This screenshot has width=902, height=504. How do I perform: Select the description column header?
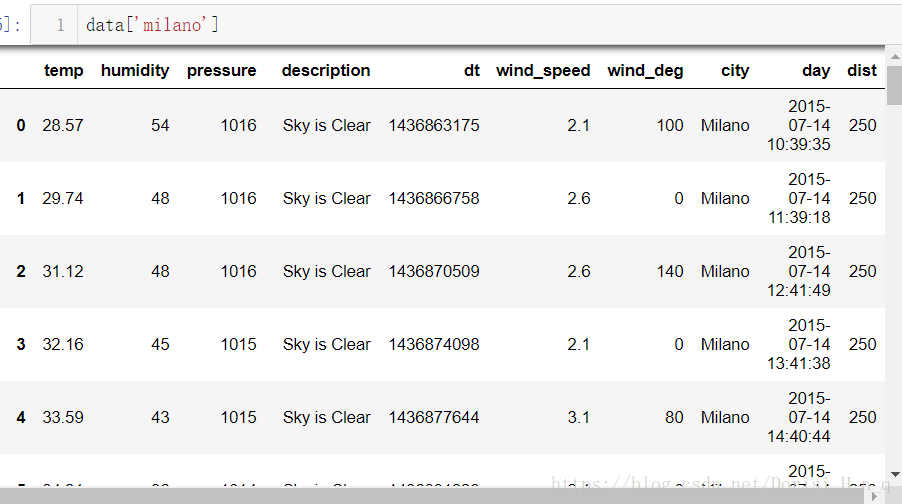tap(326, 70)
